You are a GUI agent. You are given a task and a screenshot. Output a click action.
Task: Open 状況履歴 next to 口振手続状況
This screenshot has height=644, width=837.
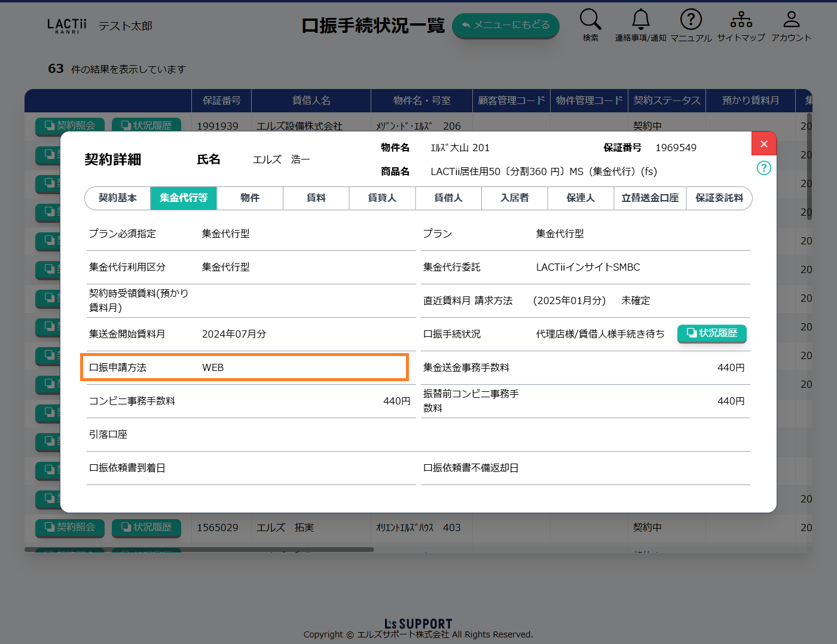pos(711,333)
